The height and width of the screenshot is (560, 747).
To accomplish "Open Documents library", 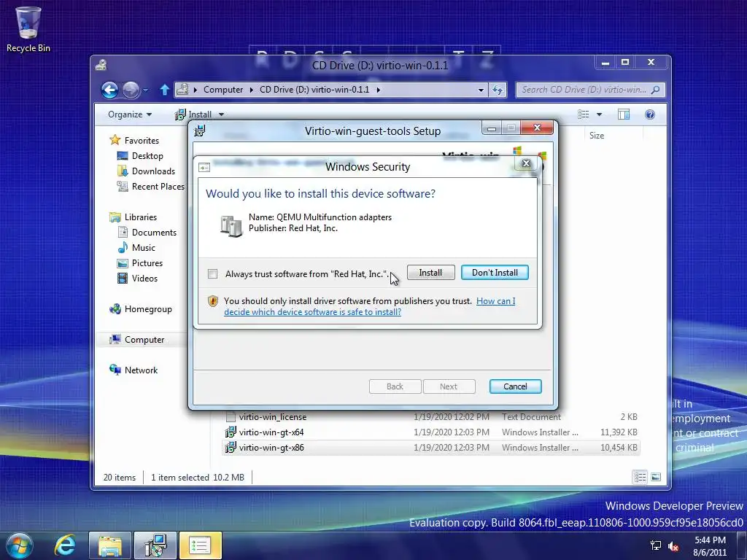I will [154, 233].
